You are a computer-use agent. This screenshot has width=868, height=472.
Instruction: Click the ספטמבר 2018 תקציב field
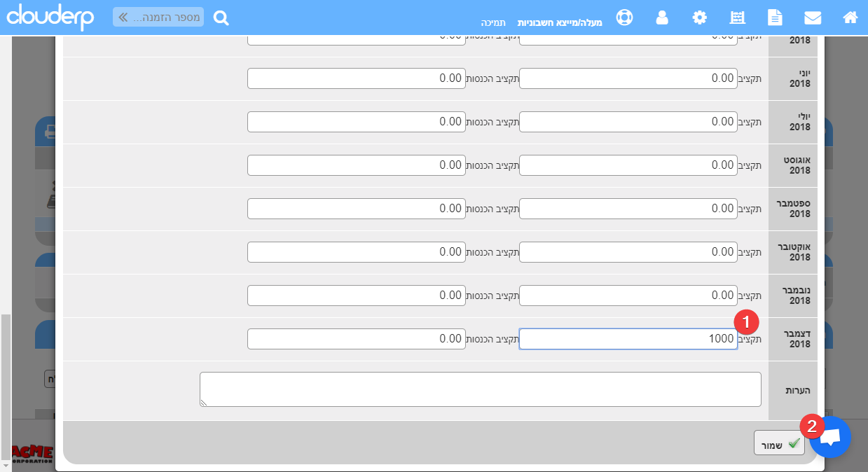[628, 209]
